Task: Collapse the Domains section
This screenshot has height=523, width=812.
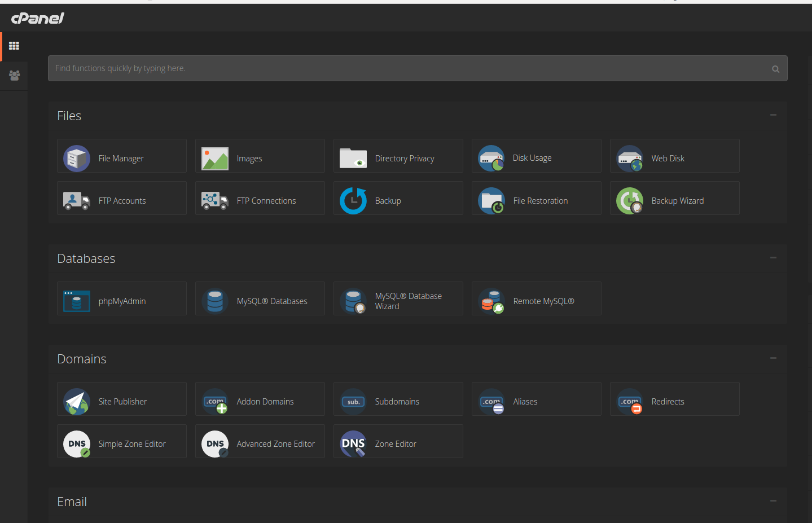Action: pyautogui.click(x=774, y=358)
